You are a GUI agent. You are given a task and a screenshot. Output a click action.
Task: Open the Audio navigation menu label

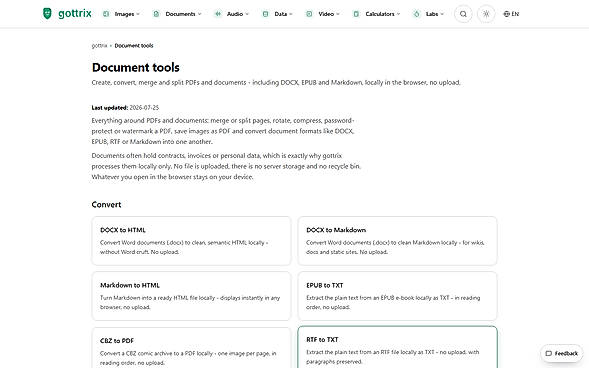(235, 14)
